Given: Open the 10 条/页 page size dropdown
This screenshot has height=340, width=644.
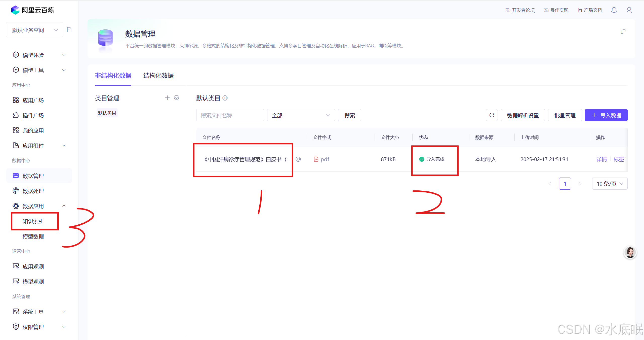Looking at the screenshot, I should (610, 184).
